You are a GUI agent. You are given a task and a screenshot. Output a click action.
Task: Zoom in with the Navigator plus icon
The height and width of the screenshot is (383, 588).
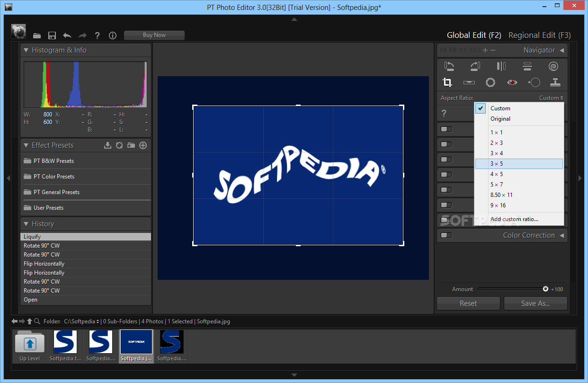click(x=485, y=50)
